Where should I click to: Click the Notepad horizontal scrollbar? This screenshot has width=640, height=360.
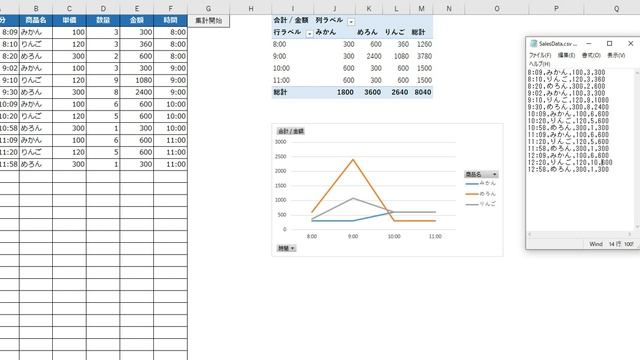[x=580, y=234]
